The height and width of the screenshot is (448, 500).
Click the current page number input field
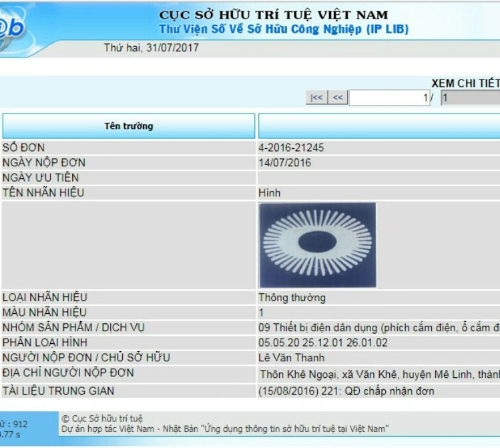[389, 98]
